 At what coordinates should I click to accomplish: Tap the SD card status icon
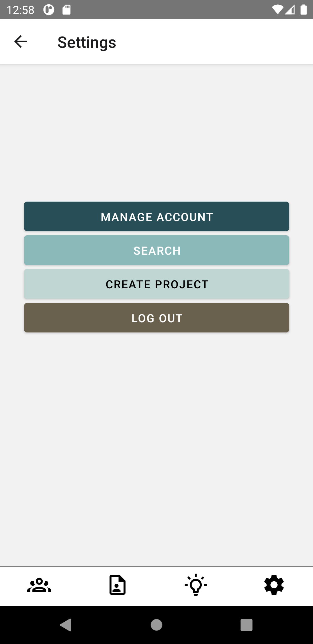click(x=66, y=10)
